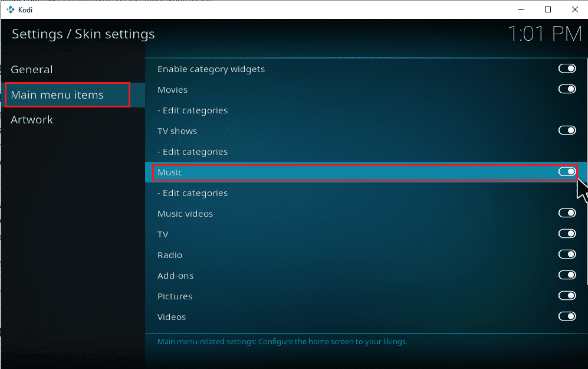
Task: Disable the Music main menu toggle
Action: click(567, 172)
